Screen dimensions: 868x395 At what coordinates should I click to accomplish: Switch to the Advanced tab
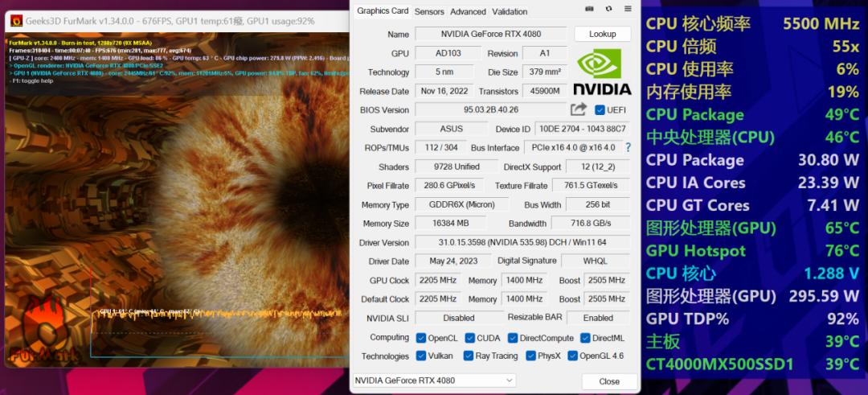click(468, 11)
